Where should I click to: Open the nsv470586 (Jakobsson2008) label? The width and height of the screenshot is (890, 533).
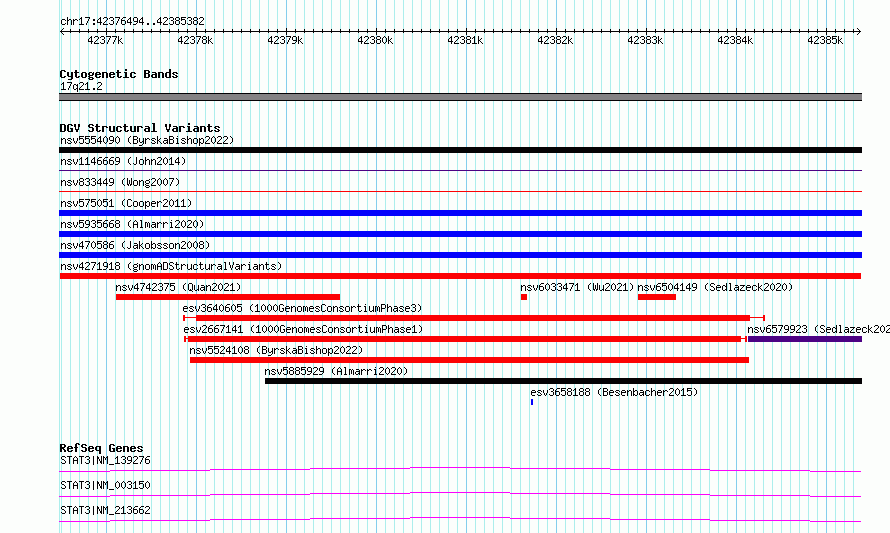pos(135,245)
